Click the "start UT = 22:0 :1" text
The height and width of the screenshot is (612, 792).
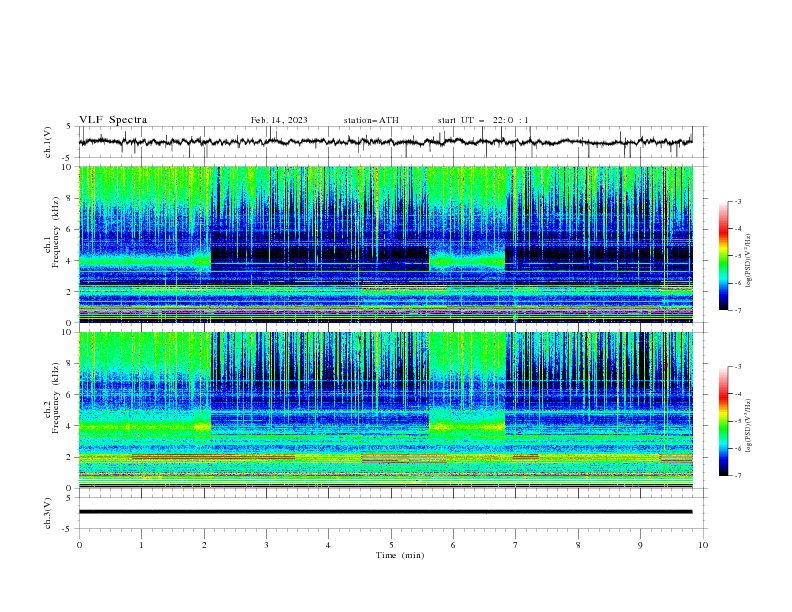click(483, 120)
